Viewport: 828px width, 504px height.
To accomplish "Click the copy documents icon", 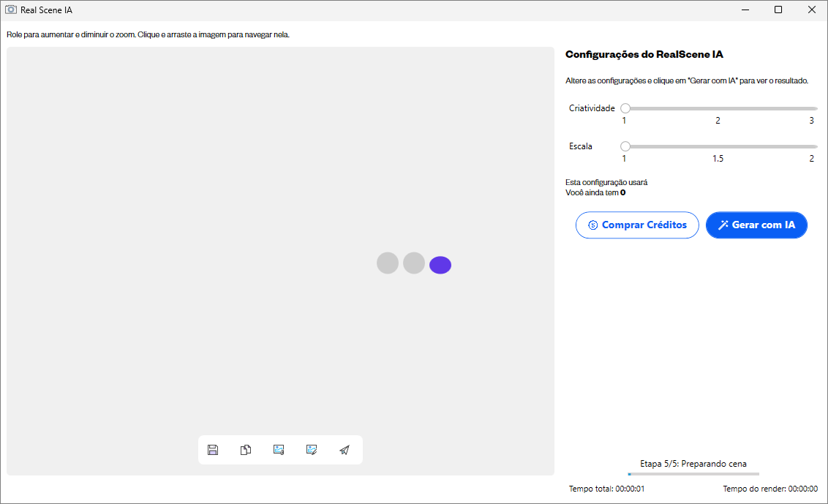I will (x=246, y=450).
